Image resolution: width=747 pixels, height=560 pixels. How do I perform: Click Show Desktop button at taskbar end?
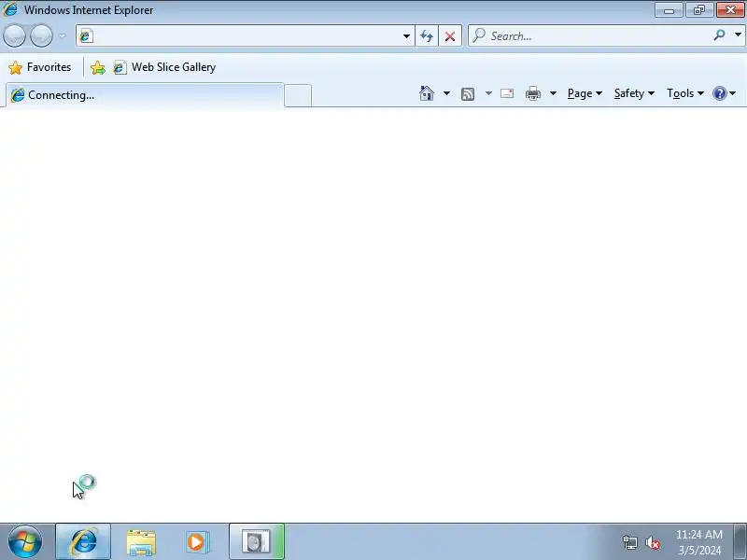tap(740, 542)
